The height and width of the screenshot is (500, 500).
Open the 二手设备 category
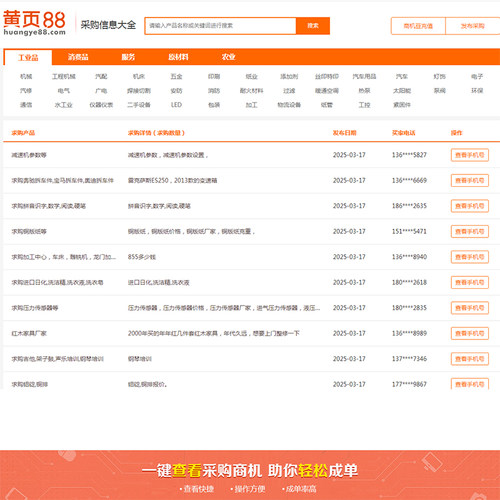139,105
